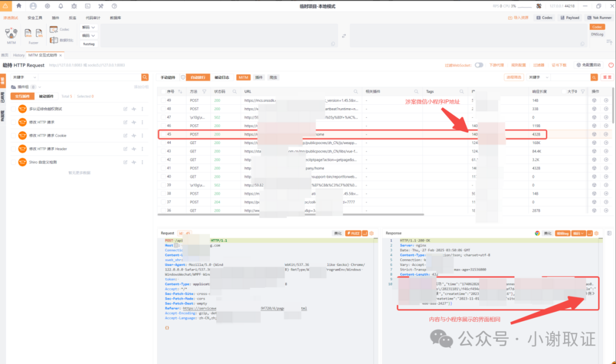
Task: Check the 多认证综合越权测试 plugin checkbox
Action: click(13, 109)
